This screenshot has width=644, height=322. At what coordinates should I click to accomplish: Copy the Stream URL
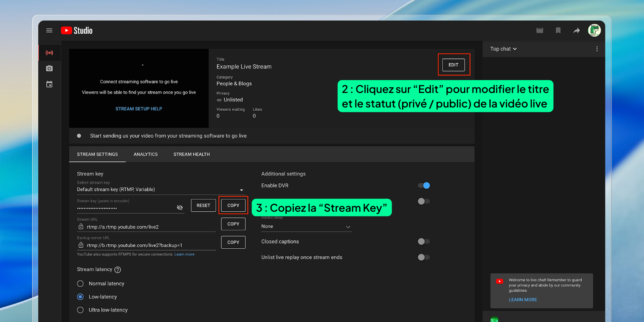[233, 224]
